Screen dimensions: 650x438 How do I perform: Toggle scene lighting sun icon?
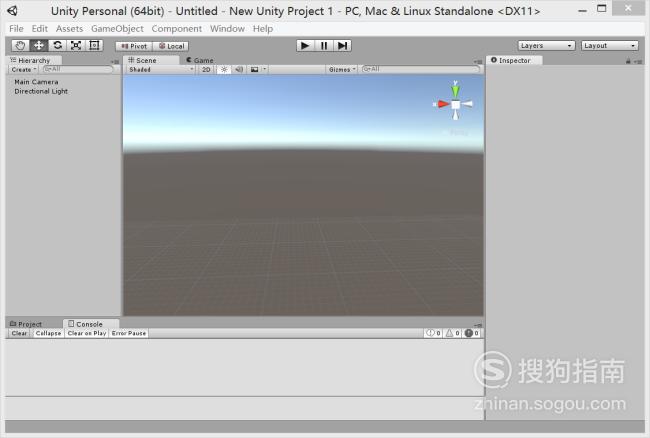(224, 70)
